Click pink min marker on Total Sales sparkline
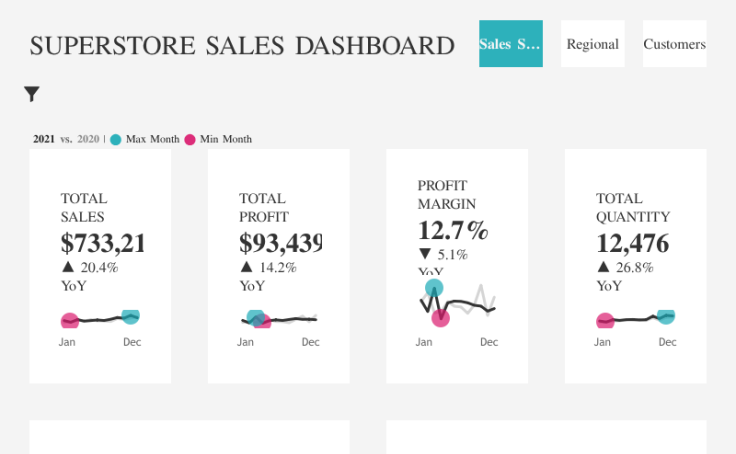736x454 pixels. tap(69, 321)
